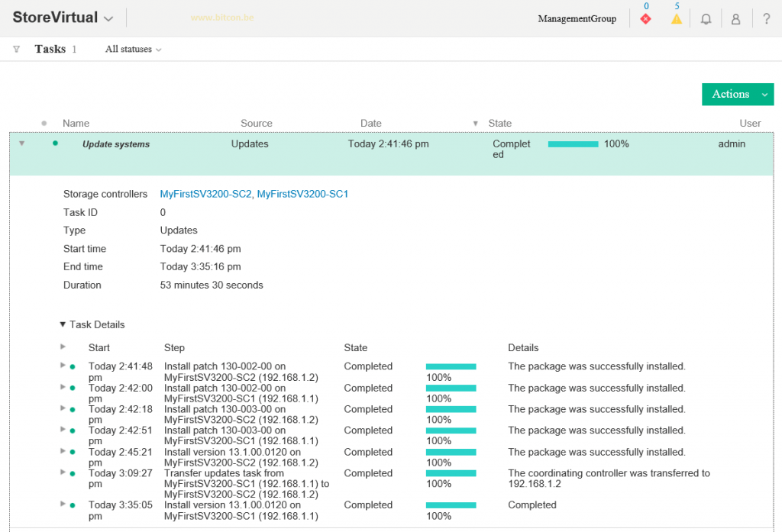Click the admin user cell
The image size is (782, 532).
tap(732, 143)
